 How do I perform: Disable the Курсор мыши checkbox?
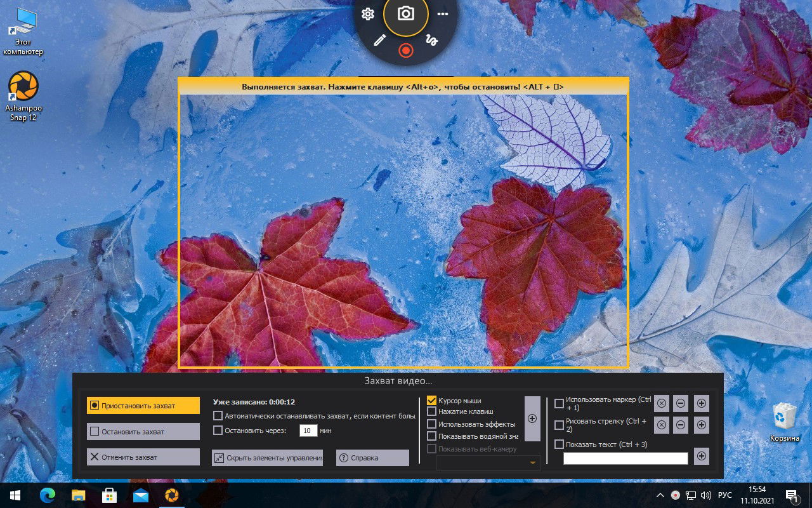(x=432, y=401)
